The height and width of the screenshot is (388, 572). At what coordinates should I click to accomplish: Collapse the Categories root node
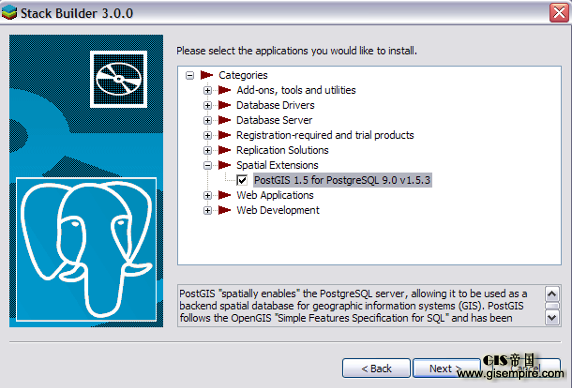point(190,75)
